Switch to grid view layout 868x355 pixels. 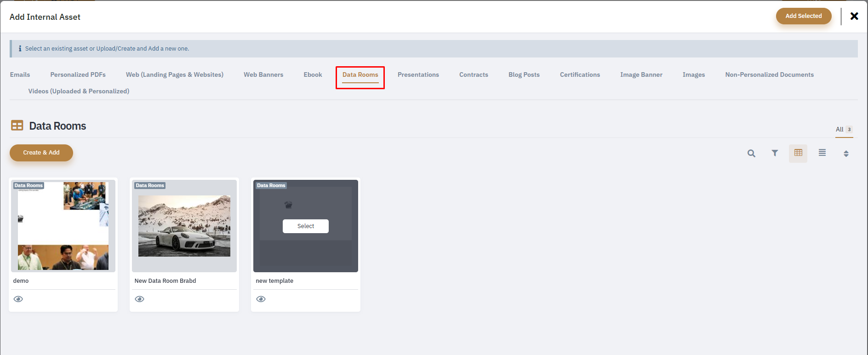click(x=798, y=153)
